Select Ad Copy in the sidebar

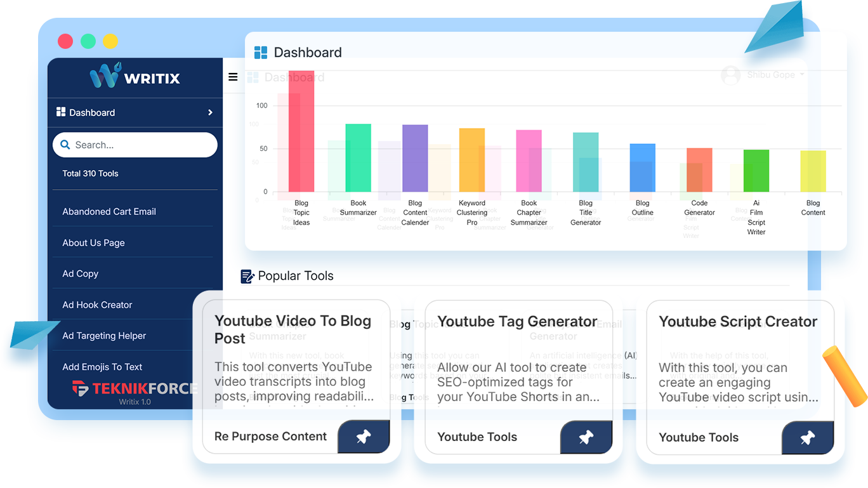tap(80, 274)
